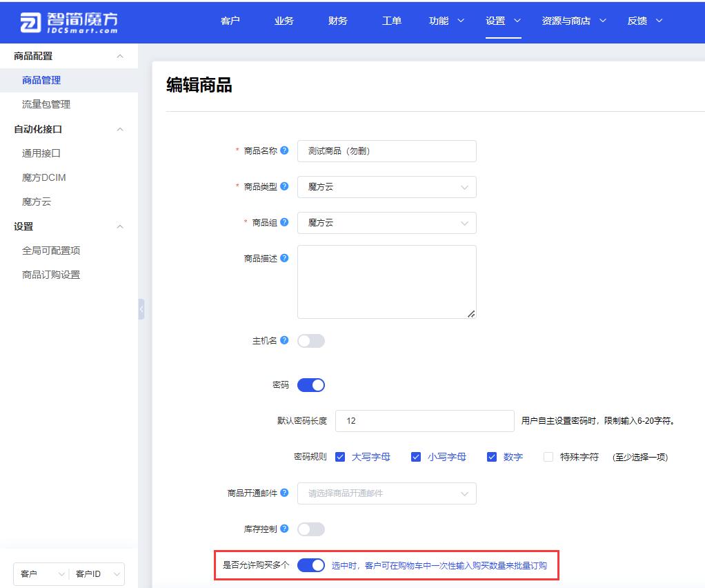This screenshot has height=588, width=705.
Task: Disable the 是否允许购买多个 switch
Action: tap(310, 565)
